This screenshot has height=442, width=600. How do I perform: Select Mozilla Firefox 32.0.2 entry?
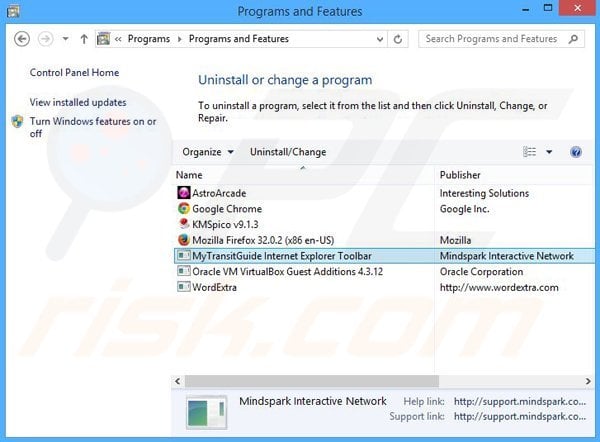[x=263, y=240]
